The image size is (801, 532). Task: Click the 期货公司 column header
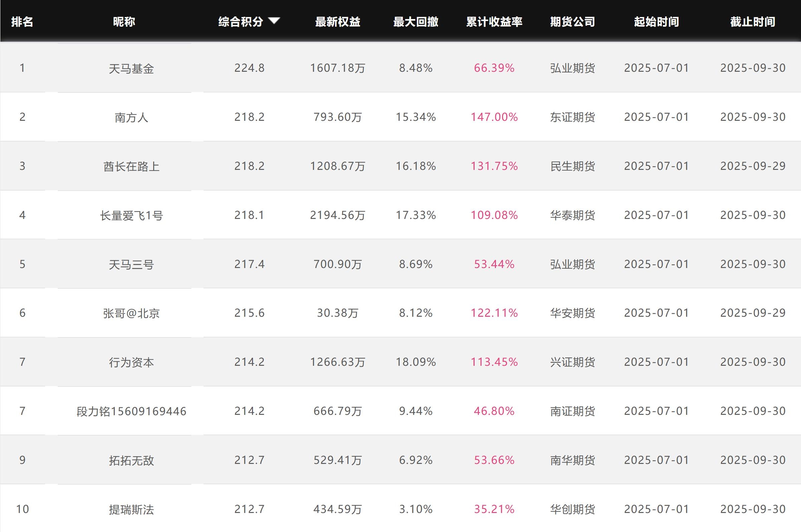point(572,22)
